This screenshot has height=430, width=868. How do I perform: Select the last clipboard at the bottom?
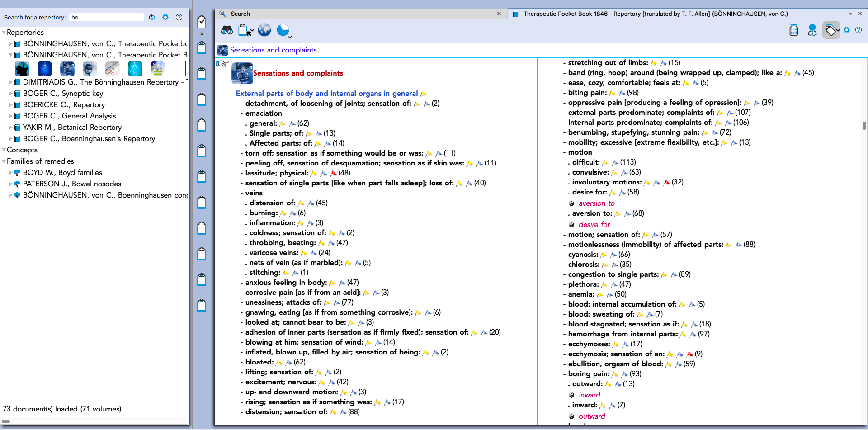(x=202, y=306)
